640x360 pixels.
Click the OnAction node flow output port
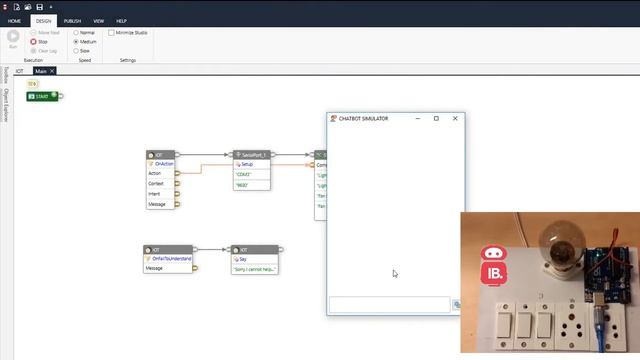177,155
